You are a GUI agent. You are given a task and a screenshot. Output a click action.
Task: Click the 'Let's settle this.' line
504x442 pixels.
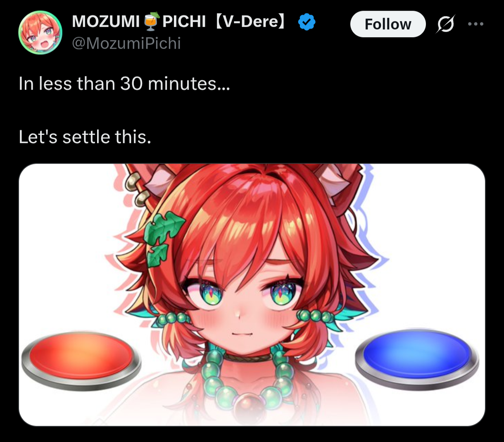[x=85, y=137]
